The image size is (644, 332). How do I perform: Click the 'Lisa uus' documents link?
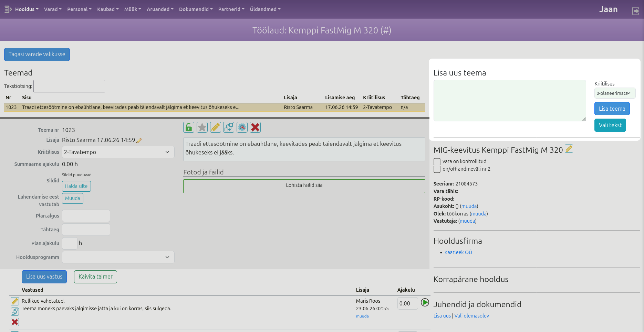pos(442,316)
